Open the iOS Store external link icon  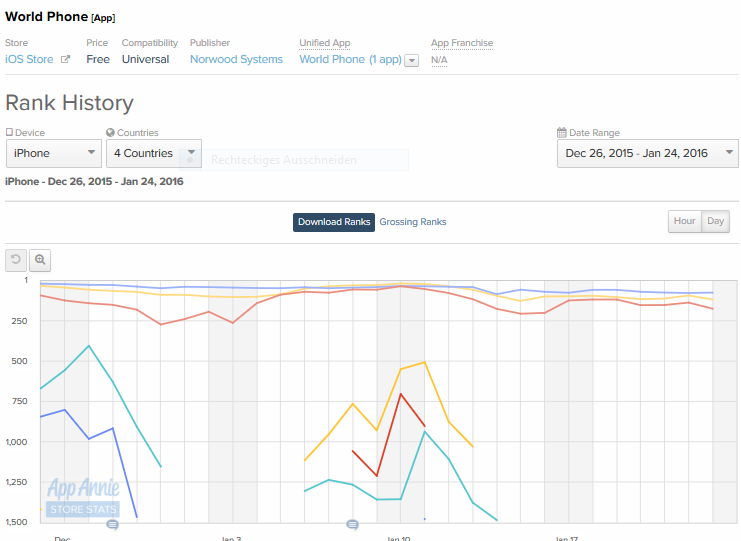pyautogui.click(x=66, y=60)
